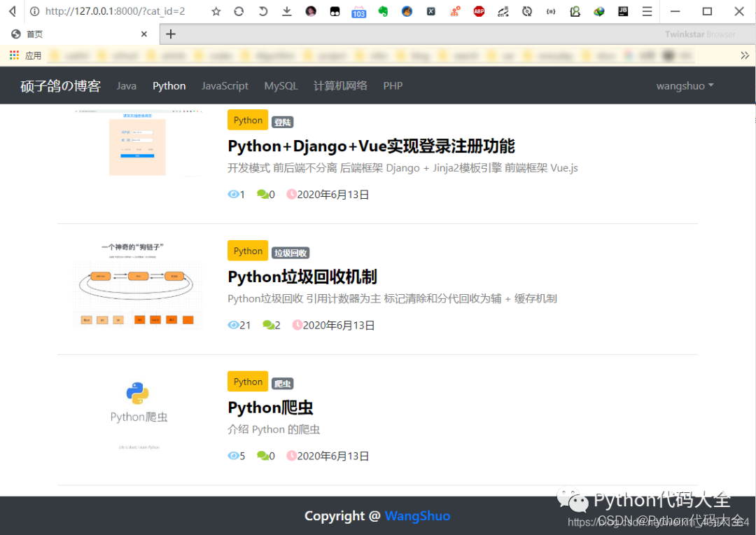
Task: Click the 登陆 tag badge
Action: tap(283, 123)
